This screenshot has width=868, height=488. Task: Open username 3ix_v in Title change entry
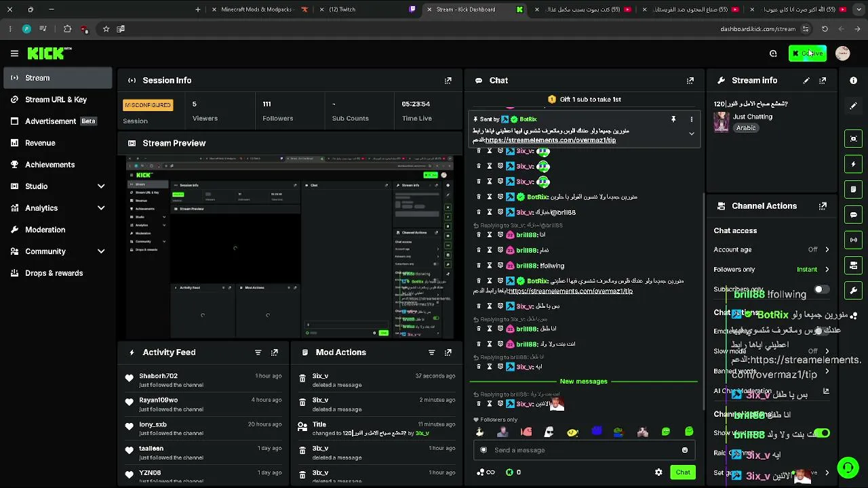422,433
